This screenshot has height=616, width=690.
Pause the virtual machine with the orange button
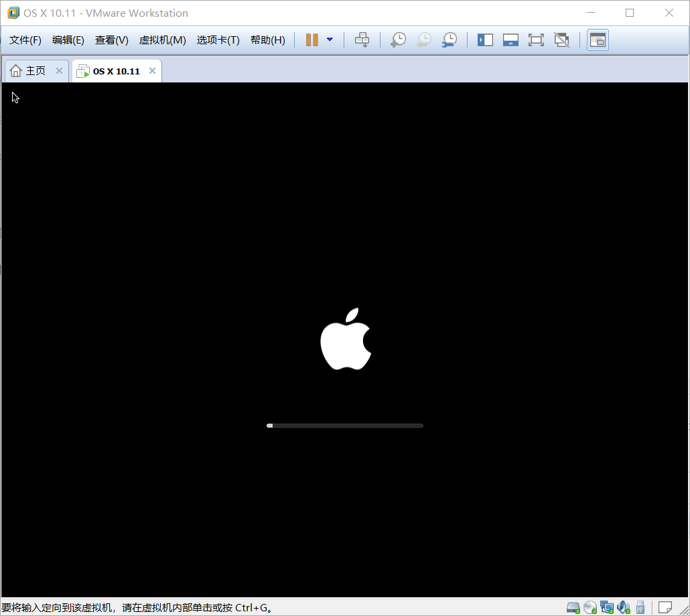[312, 40]
